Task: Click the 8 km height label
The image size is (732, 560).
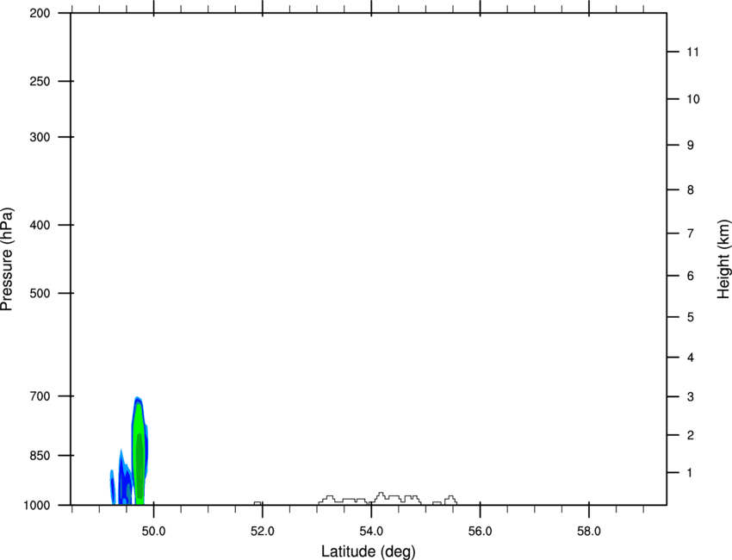Action: pos(691,190)
